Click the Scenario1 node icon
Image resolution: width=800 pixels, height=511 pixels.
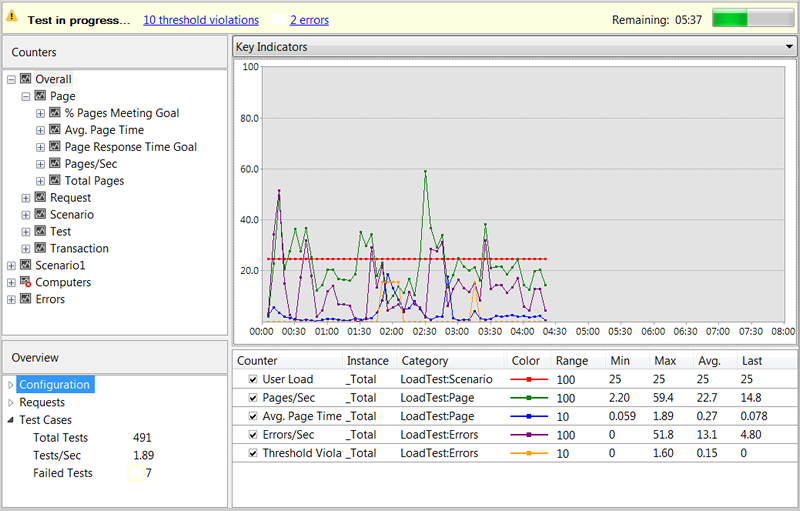tap(25, 266)
